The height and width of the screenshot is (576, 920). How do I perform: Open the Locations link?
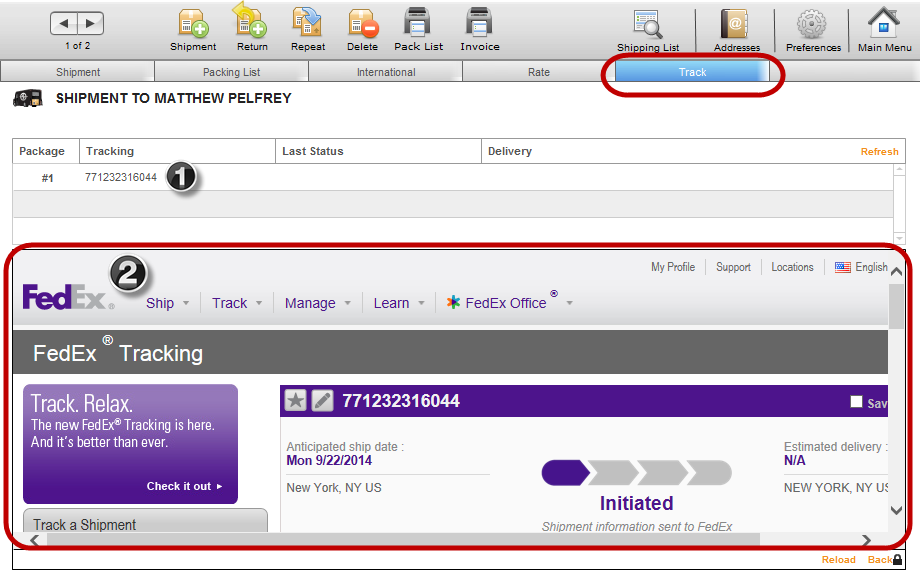pyautogui.click(x=792, y=267)
